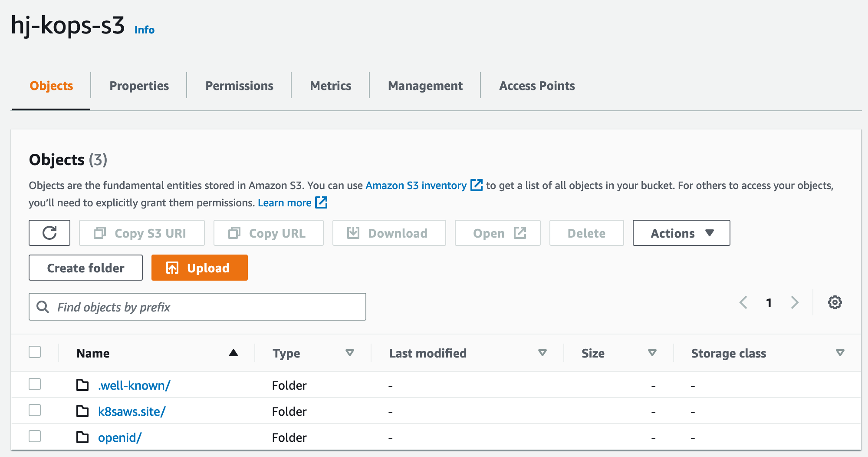Switch to the Permissions tab
The height and width of the screenshot is (457, 868).
[239, 86]
